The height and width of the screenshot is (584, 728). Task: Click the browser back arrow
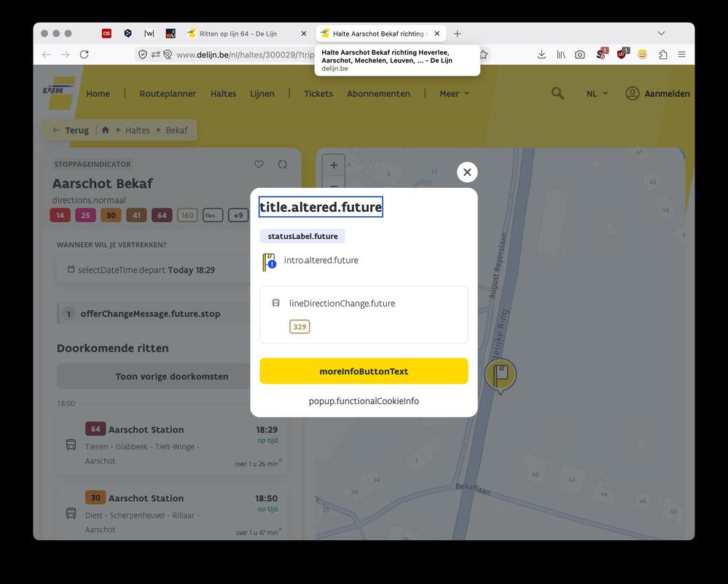click(47, 55)
